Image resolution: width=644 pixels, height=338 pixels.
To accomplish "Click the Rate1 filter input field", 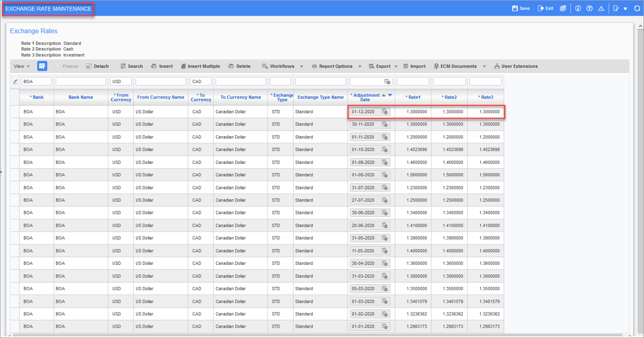I will click(x=413, y=81).
